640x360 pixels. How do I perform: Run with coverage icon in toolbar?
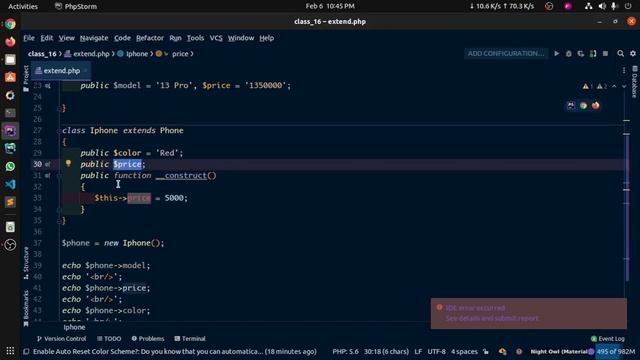(581, 53)
